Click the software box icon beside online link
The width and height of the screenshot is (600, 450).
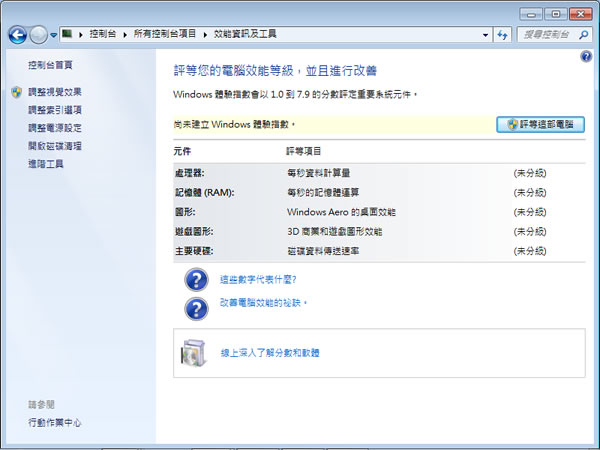[193, 353]
